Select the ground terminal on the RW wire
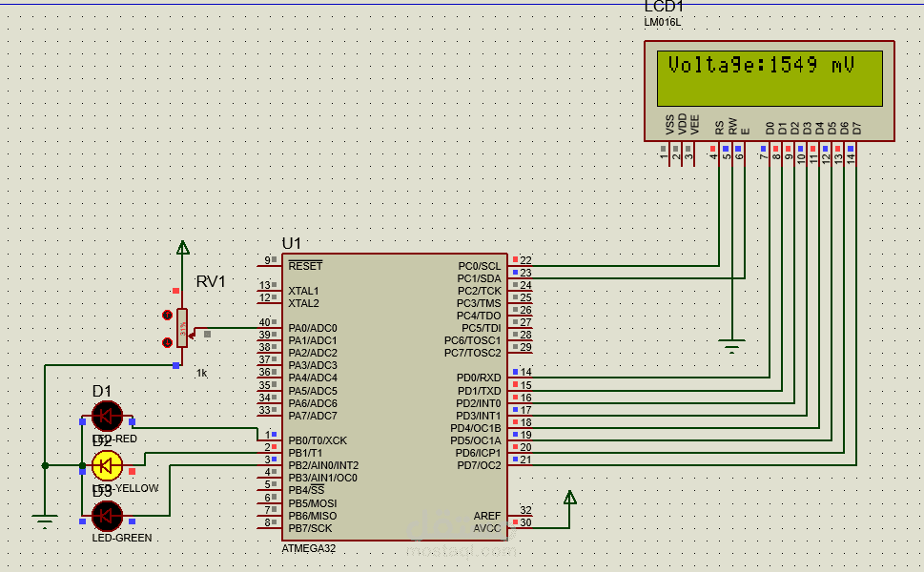This screenshot has height=572, width=924. click(x=731, y=346)
